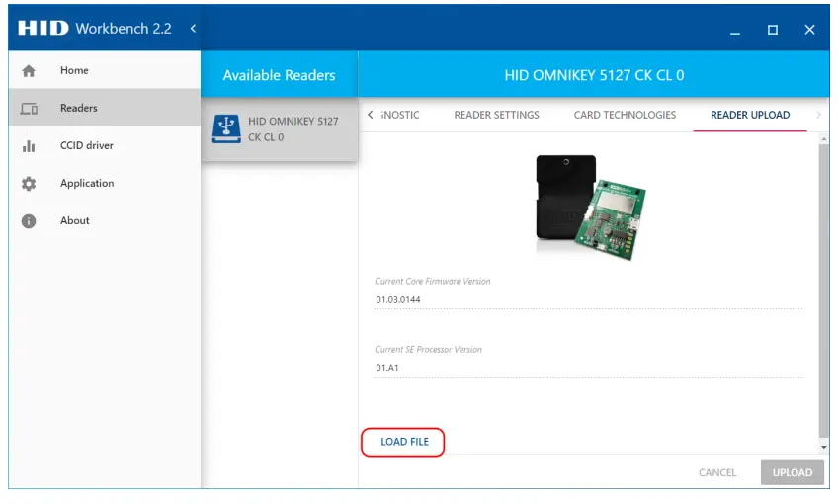838x504 pixels.
Task: Click the Current Core Firmware Version field
Action: pos(588,299)
